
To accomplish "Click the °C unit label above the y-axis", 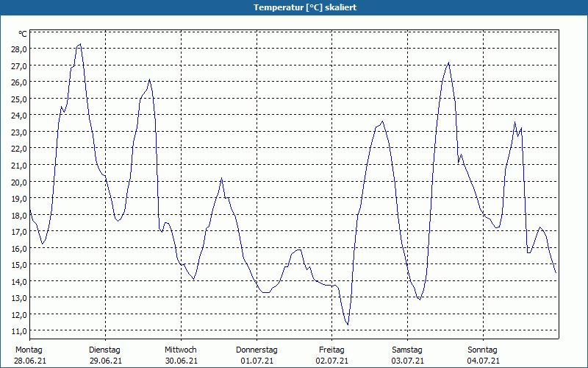I will click(23, 34).
